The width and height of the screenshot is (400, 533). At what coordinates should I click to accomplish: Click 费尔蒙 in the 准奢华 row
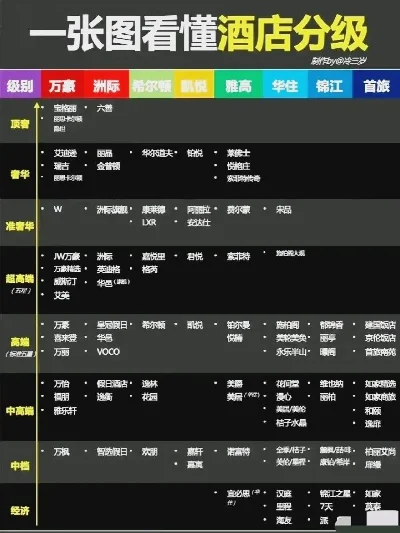click(239, 210)
